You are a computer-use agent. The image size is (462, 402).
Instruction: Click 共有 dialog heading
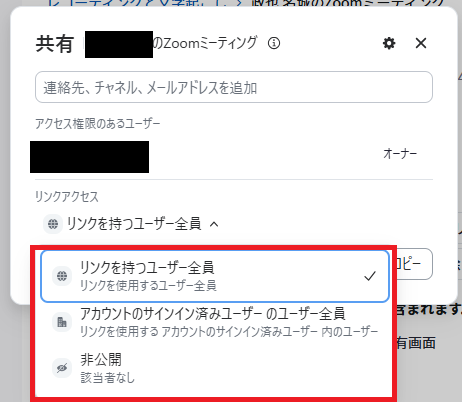pyautogui.click(x=55, y=44)
